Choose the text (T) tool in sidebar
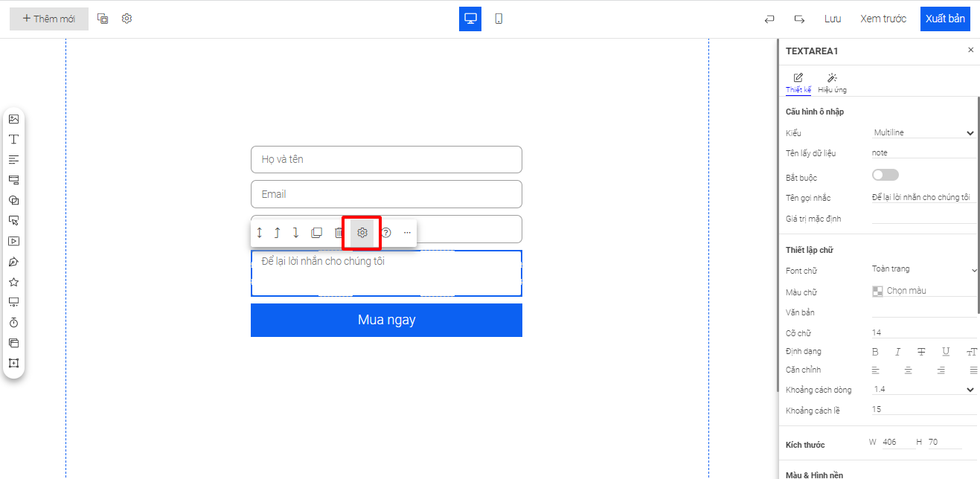The image size is (980, 479). click(13, 139)
